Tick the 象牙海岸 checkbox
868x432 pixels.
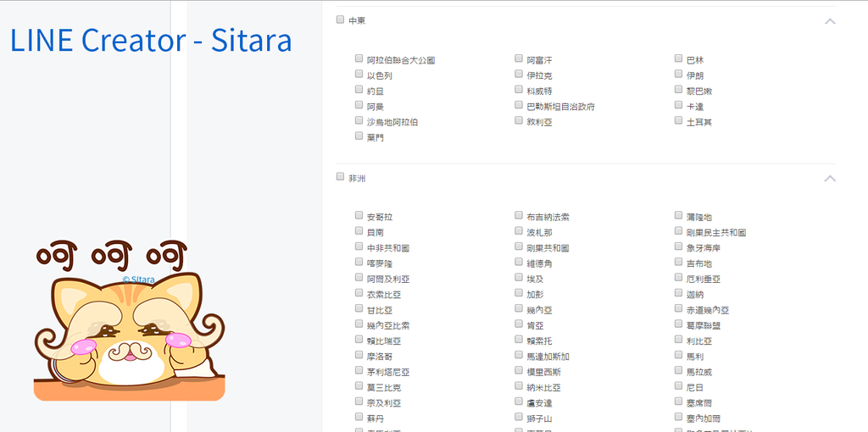point(679,247)
